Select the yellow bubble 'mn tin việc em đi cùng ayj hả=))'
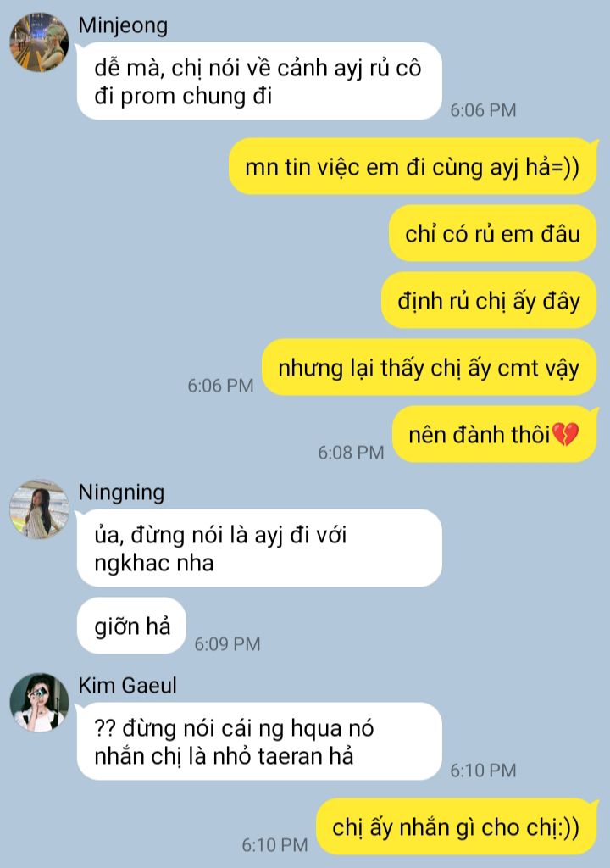The image size is (610, 868). 413,167
